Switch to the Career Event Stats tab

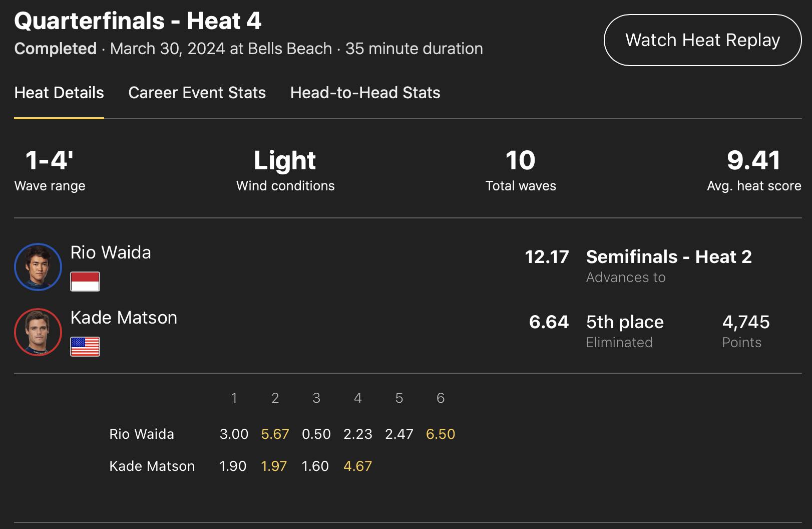tap(197, 93)
